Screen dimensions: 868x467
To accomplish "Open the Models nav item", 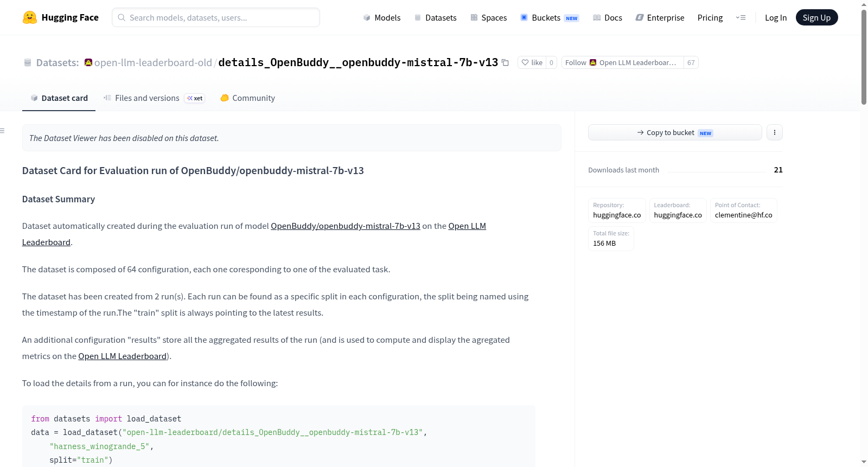I will click(x=382, y=17).
